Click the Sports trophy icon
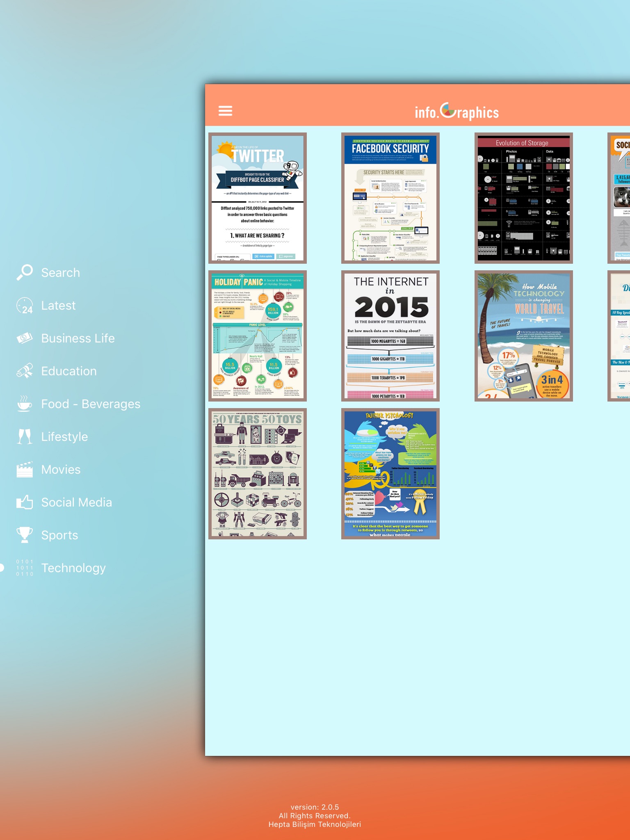 25,535
